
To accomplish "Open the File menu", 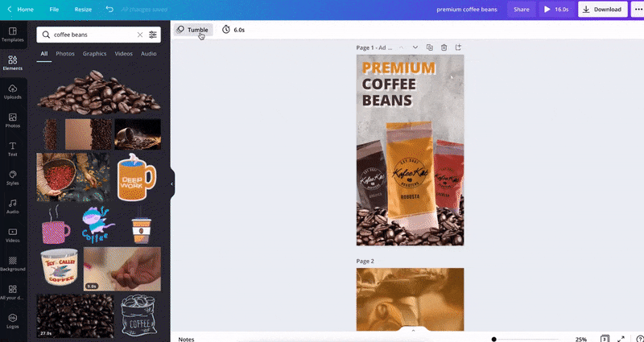I will coord(54,10).
